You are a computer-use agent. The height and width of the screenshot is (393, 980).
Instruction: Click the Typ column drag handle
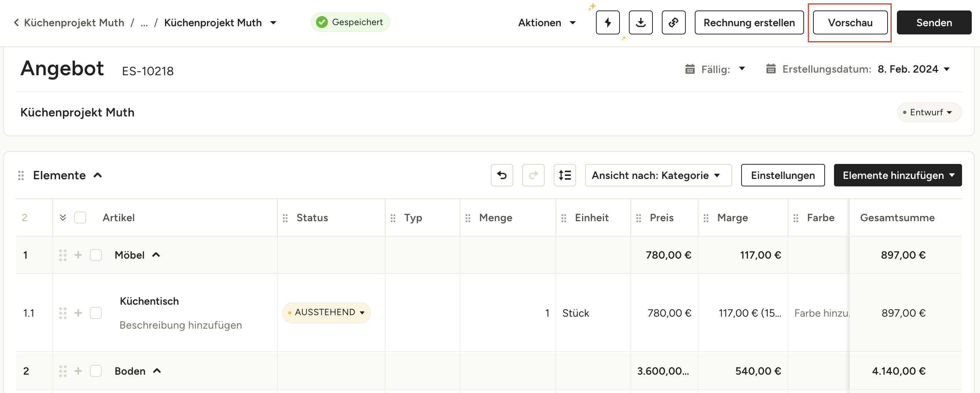point(393,218)
